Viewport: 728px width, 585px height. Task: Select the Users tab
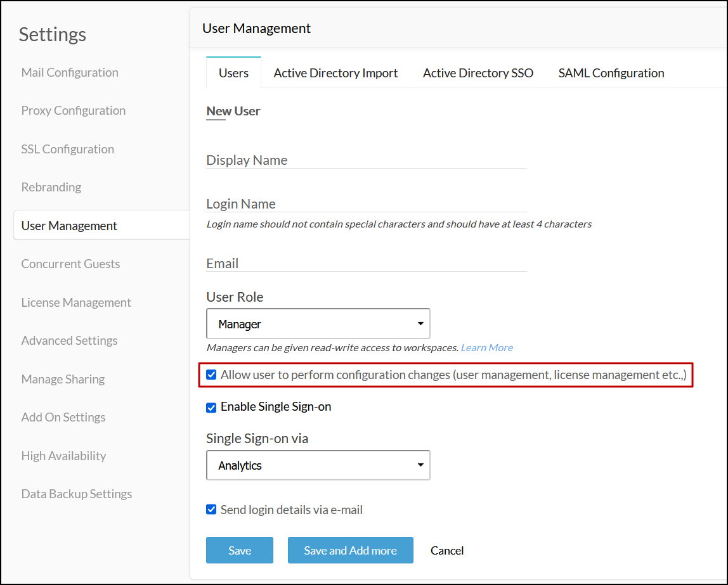(233, 74)
